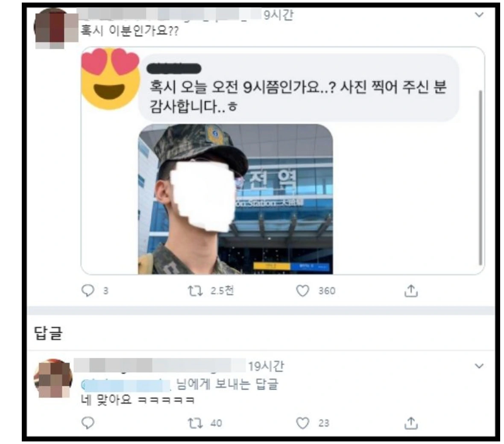The image size is (504, 444).
Task: Like the reply with 23 hearts
Action: 302,423
